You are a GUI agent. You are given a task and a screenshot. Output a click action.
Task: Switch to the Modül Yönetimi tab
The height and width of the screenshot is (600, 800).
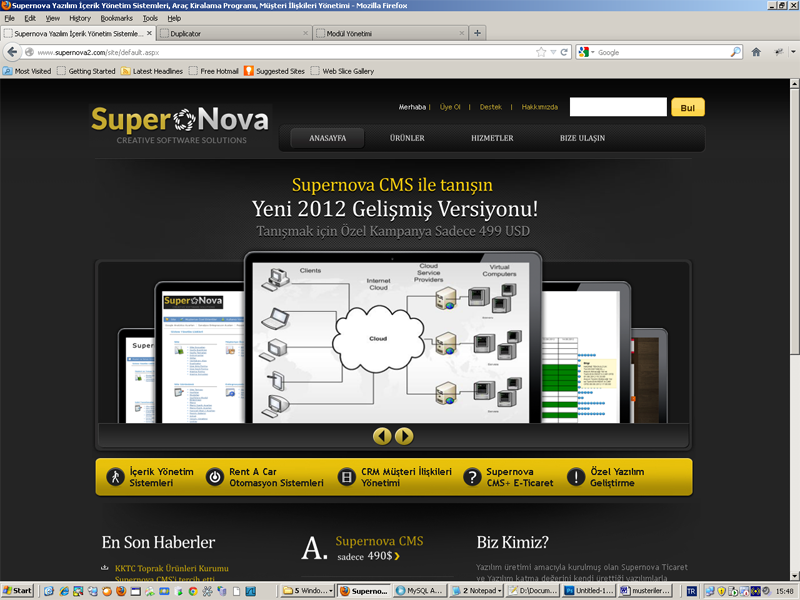click(x=390, y=33)
